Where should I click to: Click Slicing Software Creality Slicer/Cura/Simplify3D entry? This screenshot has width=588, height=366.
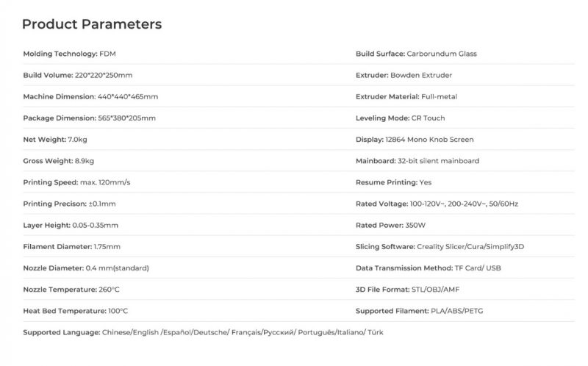440,246
